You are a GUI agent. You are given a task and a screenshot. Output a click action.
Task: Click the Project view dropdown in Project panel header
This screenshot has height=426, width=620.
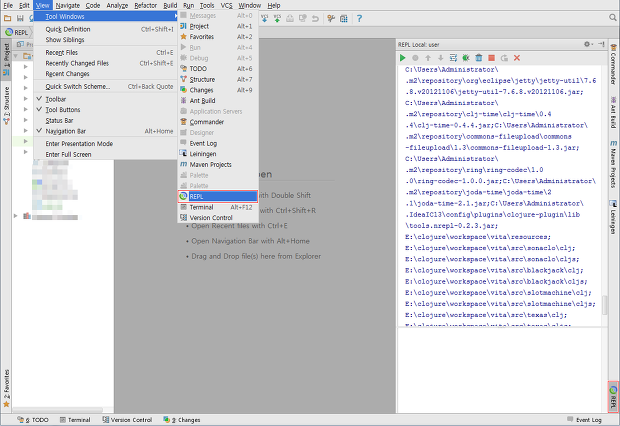[25, 44]
